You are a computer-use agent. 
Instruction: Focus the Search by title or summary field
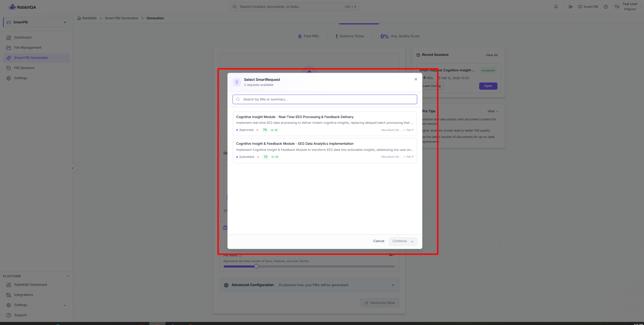tap(325, 99)
